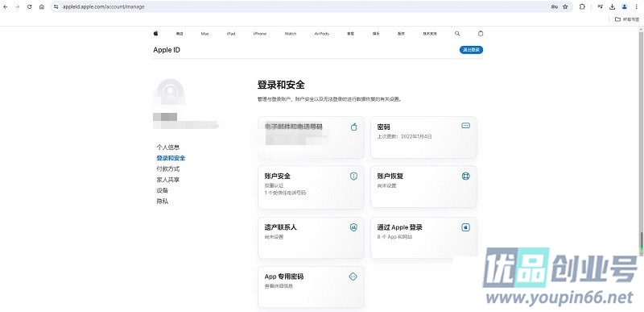Open the AirPods tab in Apple navigation
644x312 pixels.
coord(321,34)
